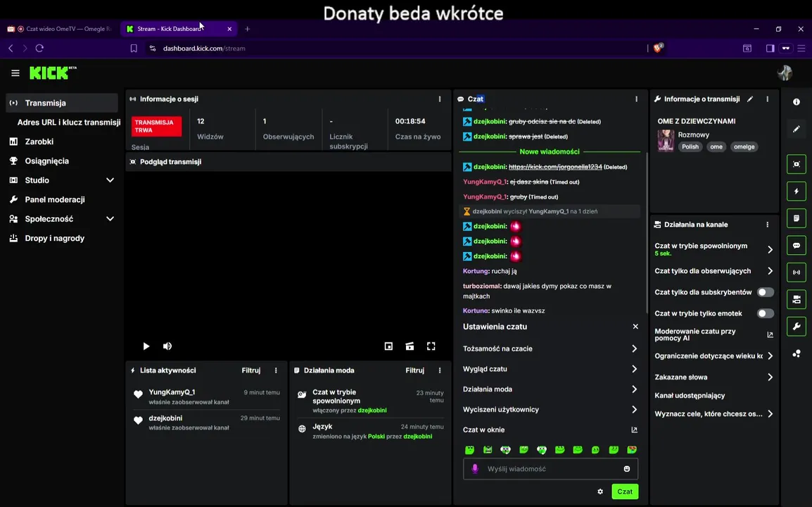Open the user avatar menu

click(785, 73)
